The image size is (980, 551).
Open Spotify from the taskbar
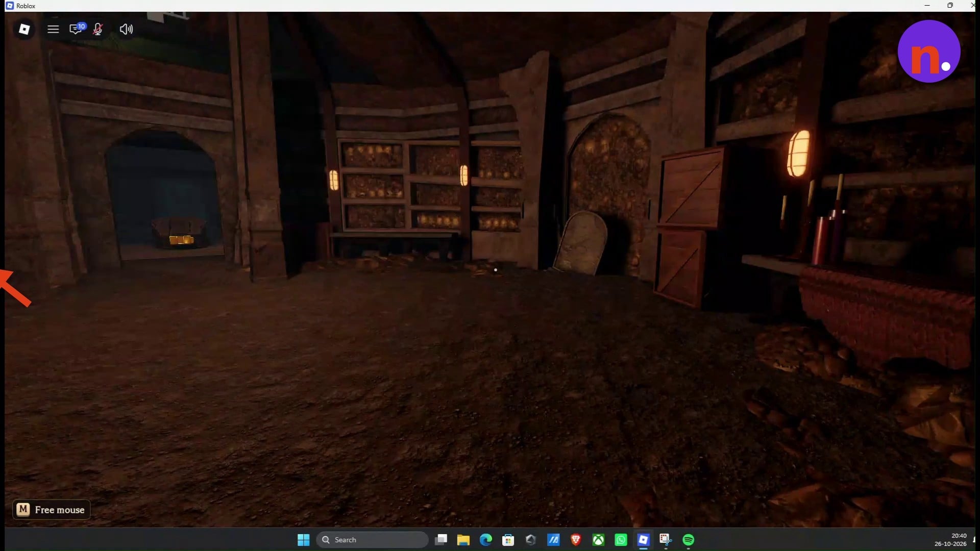(688, 540)
